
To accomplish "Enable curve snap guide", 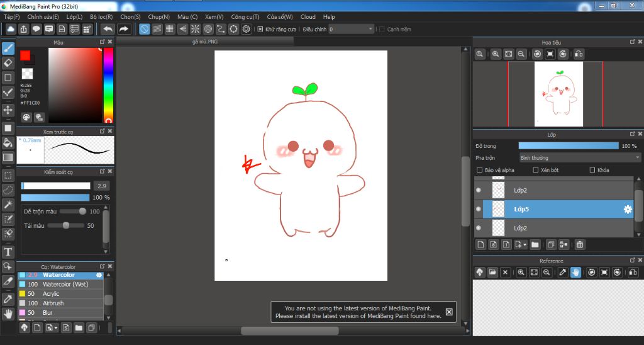I will pyautogui.click(x=221, y=29).
